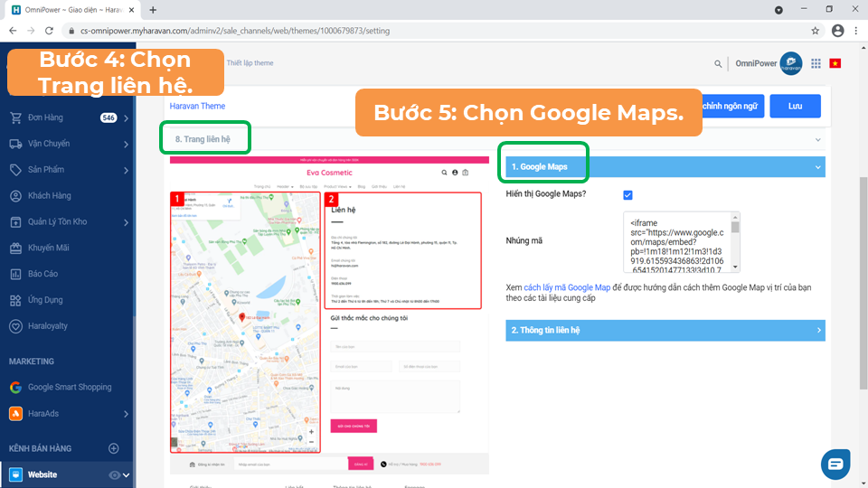Click the search magnifier icon in header
The height and width of the screenshot is (488, 868).
click(x=719, y=64)
